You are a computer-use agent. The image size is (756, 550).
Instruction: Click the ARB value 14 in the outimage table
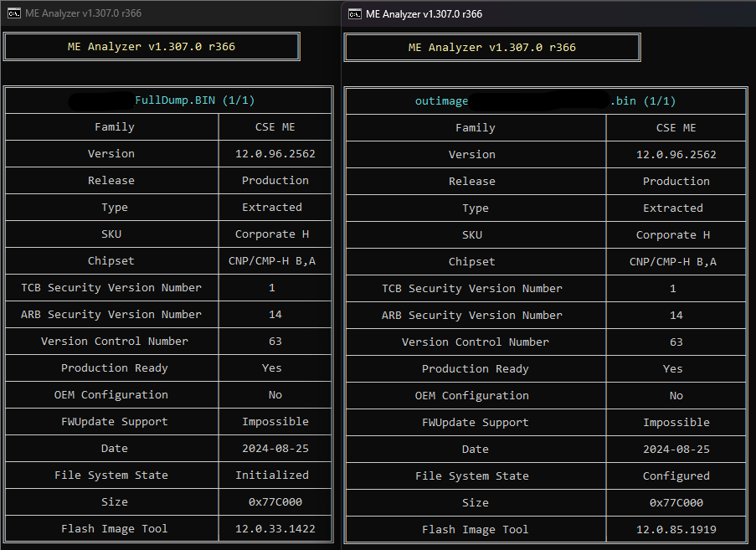[x=676, y=316]
